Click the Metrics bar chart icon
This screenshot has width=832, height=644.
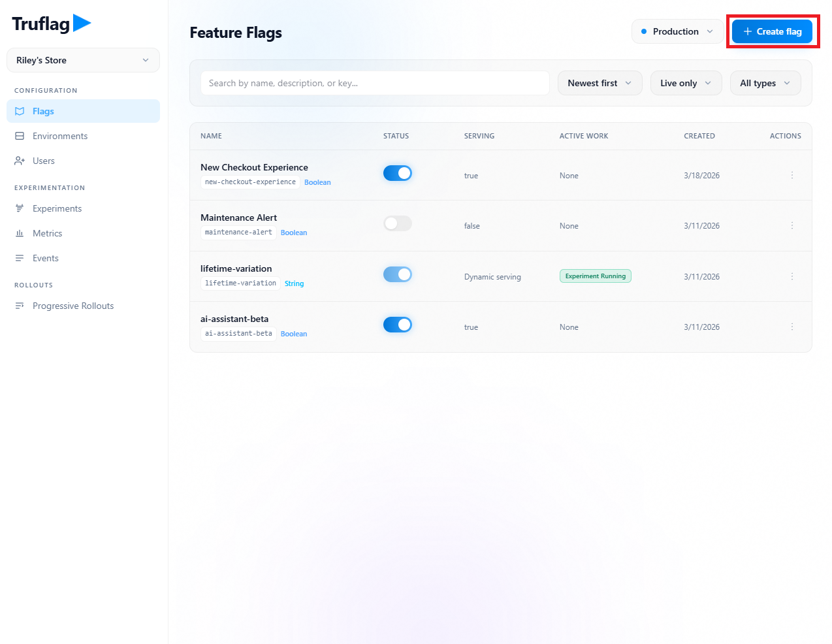click(20, 233)
